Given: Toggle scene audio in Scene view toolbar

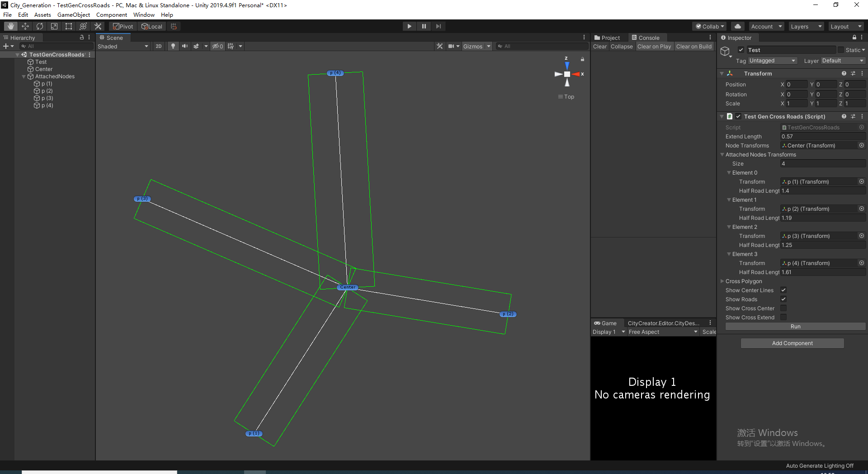Looking at the screenshot, I should pyautogui.click(x=185, y=46).
